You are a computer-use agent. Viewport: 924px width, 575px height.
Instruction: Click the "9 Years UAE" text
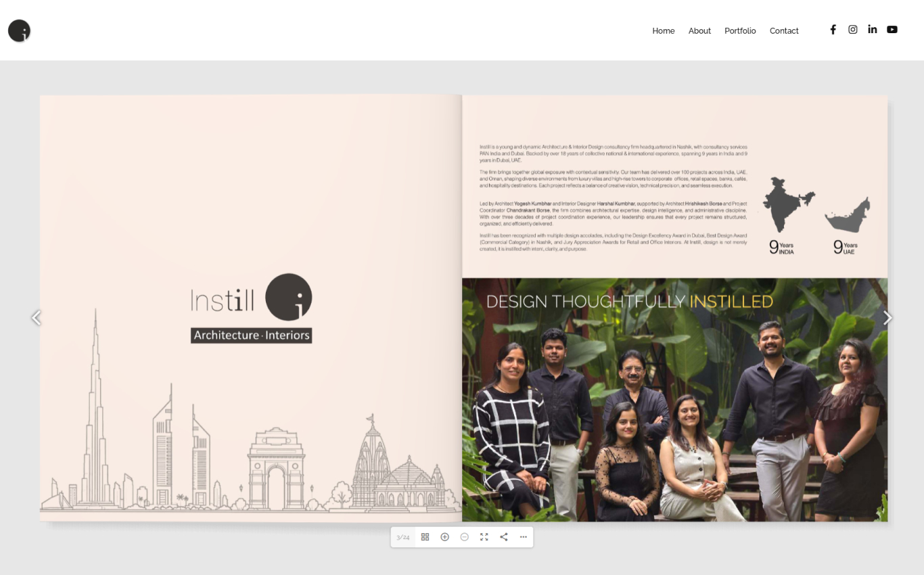pyautogui.click(x=845, y=248)
